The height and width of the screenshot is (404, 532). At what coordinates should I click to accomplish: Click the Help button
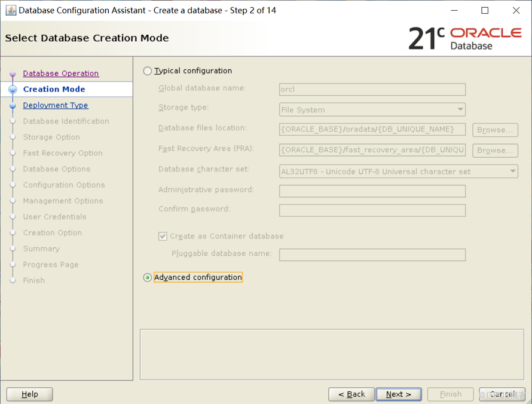[29, 394]
